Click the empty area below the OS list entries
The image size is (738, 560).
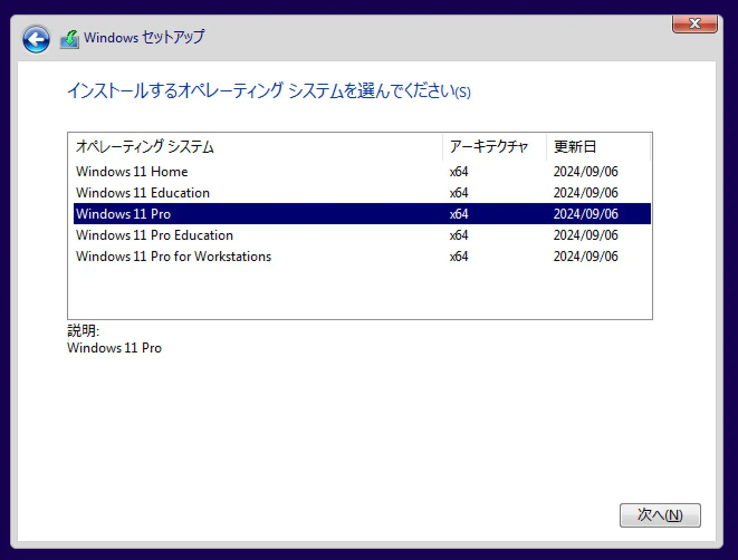tap(357, 290)
